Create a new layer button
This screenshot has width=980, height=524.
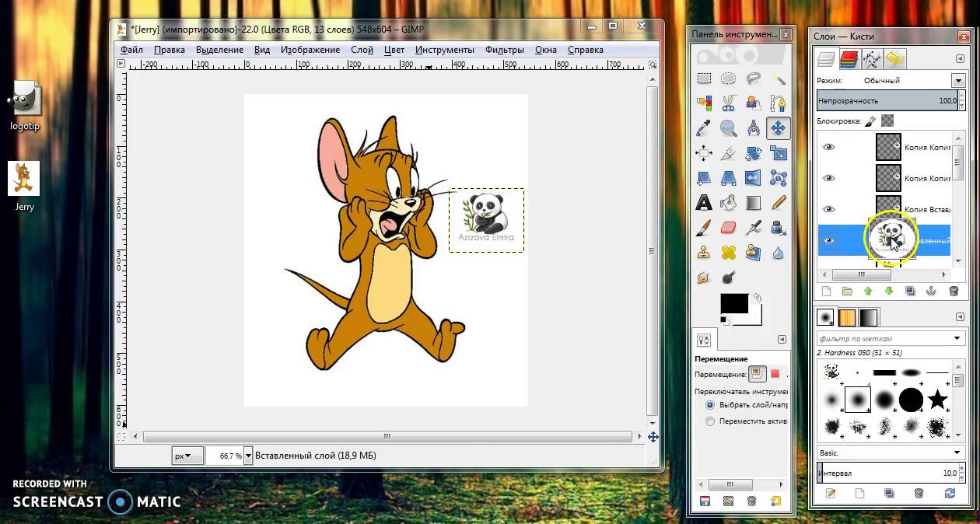coord(827,292)
